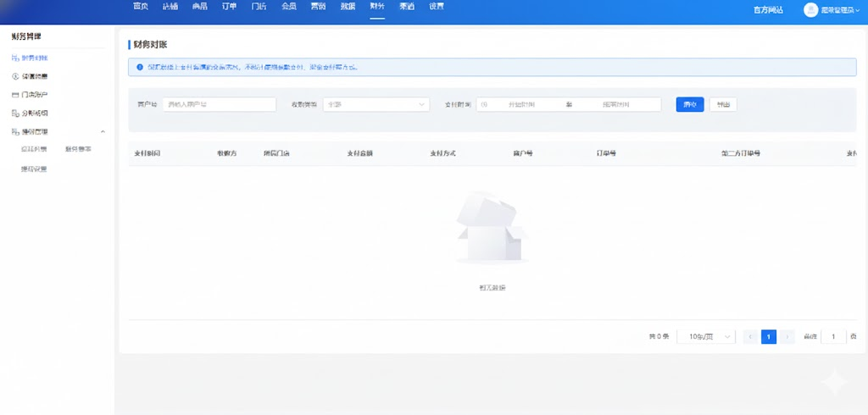This screenshot has height=415, width=868.
Task: Click the 支付方式 column header
Action: point(442,153)
